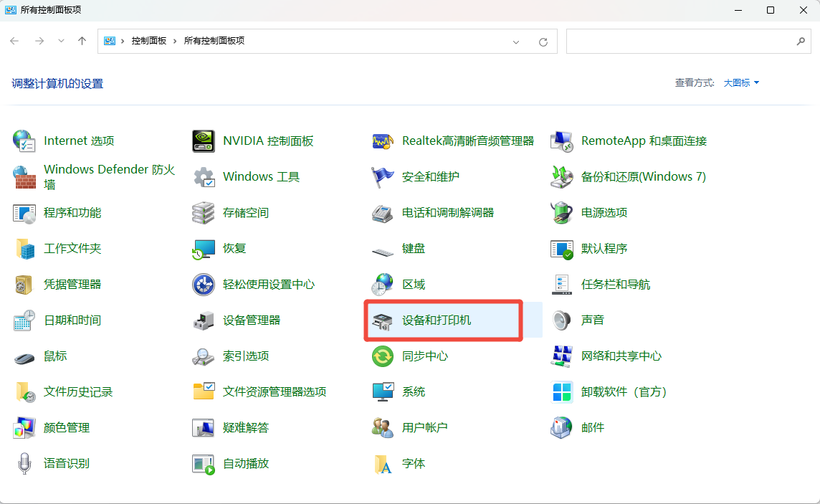The width and height of the screenshot is (820, 504).
Task: Click the search magnifier icon
Action: tap(801, 42)
